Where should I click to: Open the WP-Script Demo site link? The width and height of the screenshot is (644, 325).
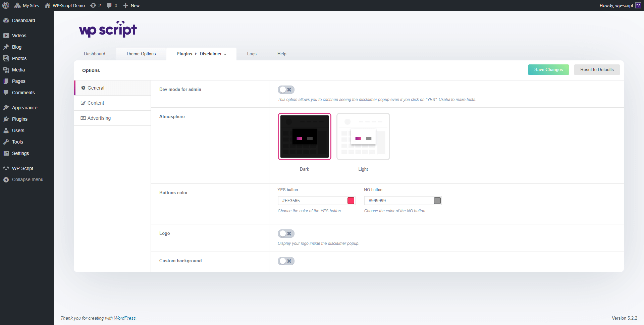coord(69,5)
